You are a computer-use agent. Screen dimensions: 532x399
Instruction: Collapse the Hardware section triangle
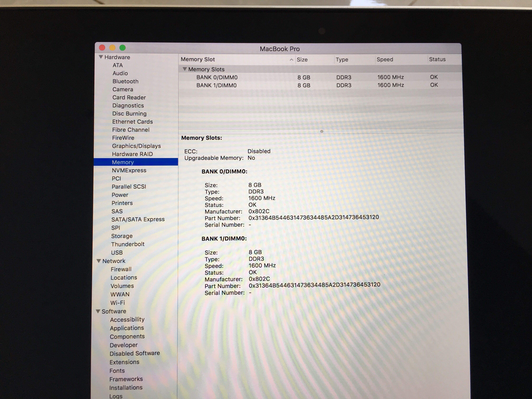[101, 57]
